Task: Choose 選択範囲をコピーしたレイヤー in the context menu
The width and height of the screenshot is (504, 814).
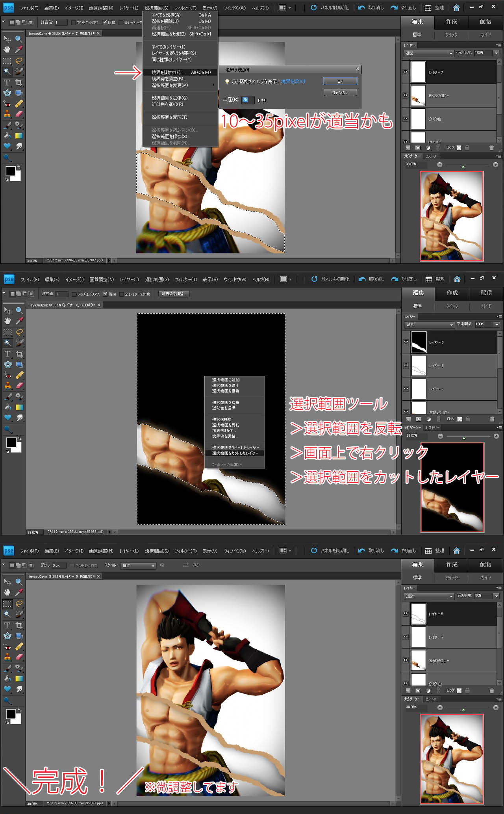Action: click(235, 448)
